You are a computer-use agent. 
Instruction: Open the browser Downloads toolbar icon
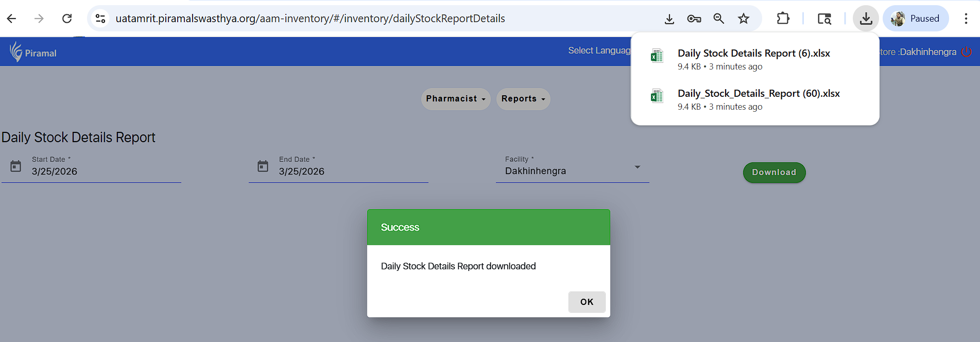pyautogui.click(x=866, y=19)
